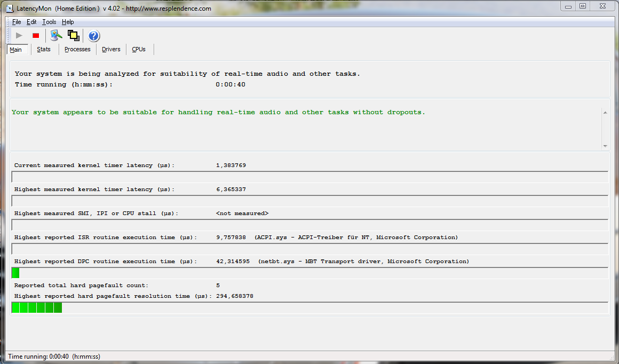Click the message box scroll down arrow
This screenshot has width=619, height=364.
point(605,146)
